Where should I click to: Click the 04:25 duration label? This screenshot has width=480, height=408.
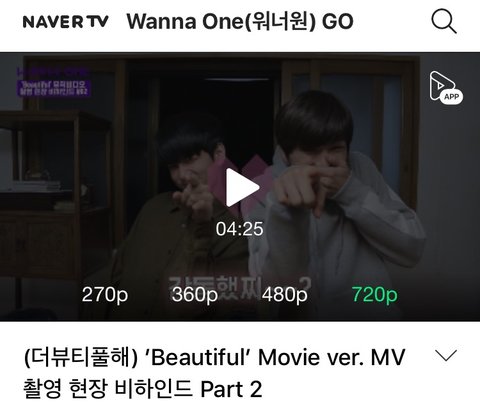tap(239, 229)
